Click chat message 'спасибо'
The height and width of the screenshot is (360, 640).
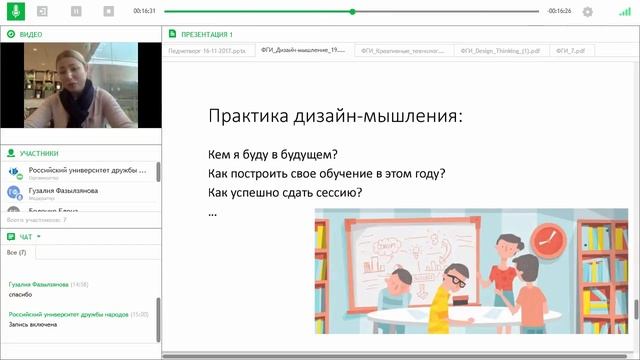[x=20, y=294]
